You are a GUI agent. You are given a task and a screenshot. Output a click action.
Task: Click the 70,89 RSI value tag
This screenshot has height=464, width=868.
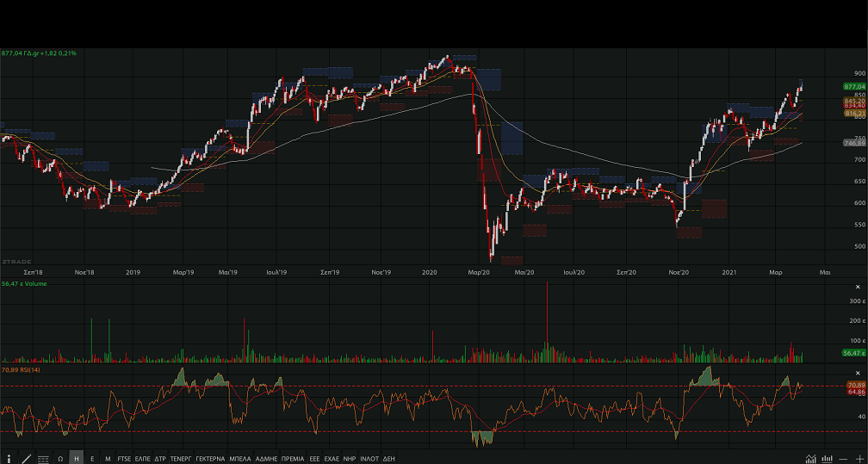pyautogui.click(x=856, y=385)
